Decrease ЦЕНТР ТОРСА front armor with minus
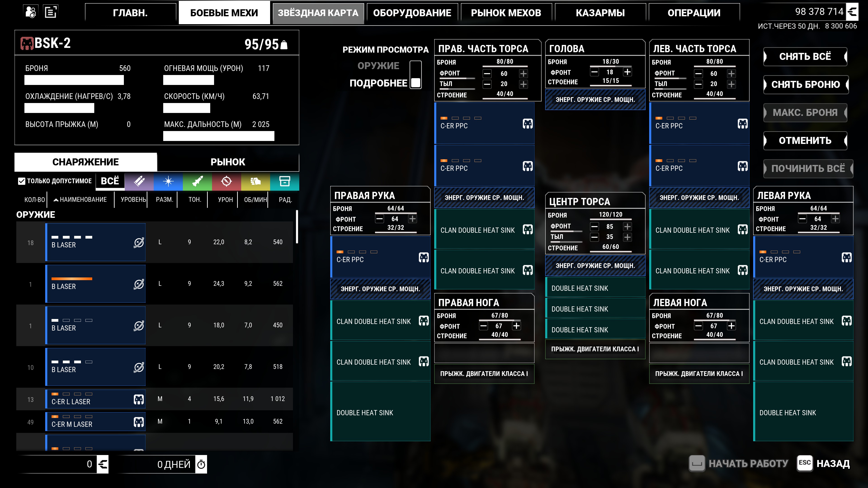868x488 pixels. tap(594, 227)
